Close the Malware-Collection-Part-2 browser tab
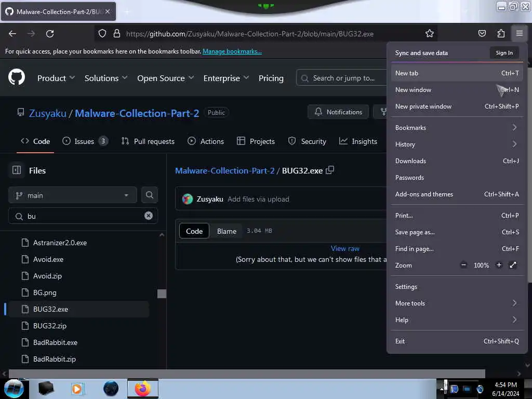532x399 pixels. coord(108,11)
